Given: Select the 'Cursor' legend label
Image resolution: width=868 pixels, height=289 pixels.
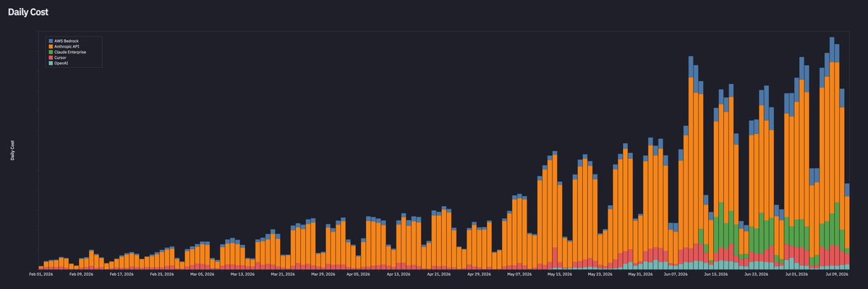Looking at the screenshot, I should pyautogui.click(x=60, y=58).
